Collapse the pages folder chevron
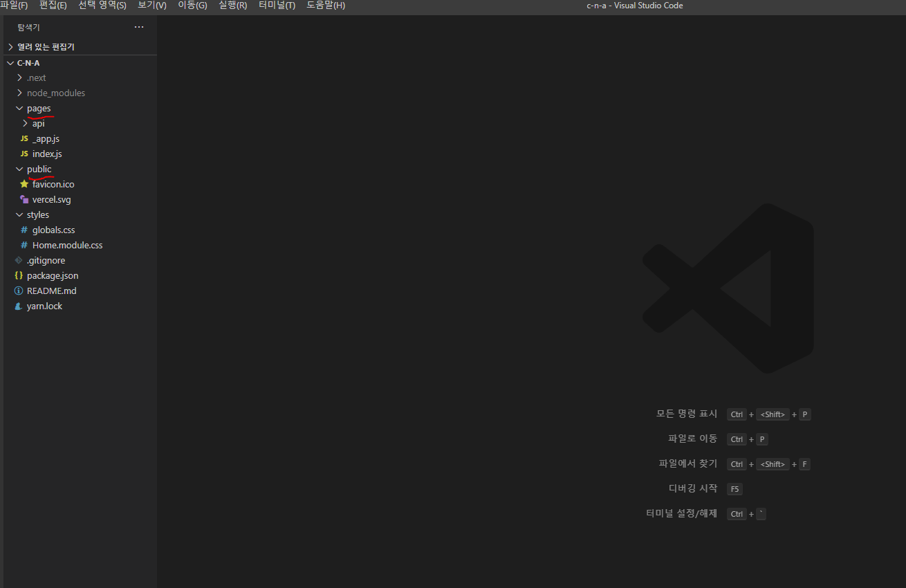 (x=19, y=108)
